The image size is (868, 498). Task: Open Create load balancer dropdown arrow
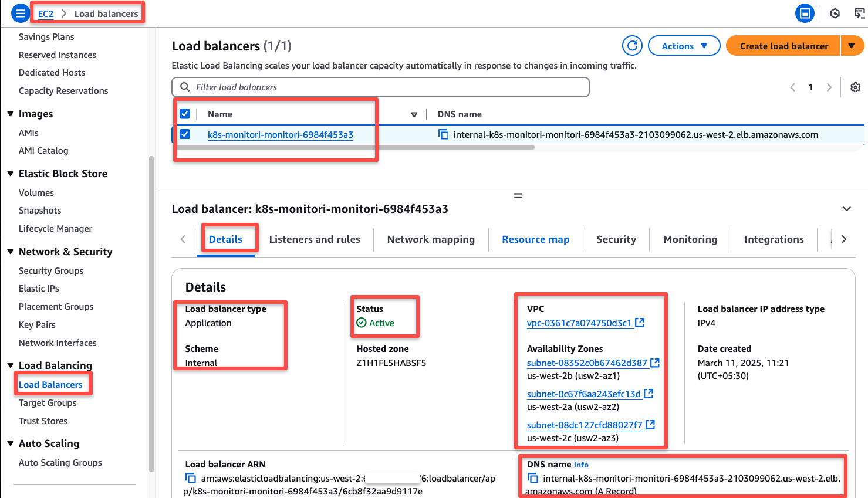click(x=852, y=46)
